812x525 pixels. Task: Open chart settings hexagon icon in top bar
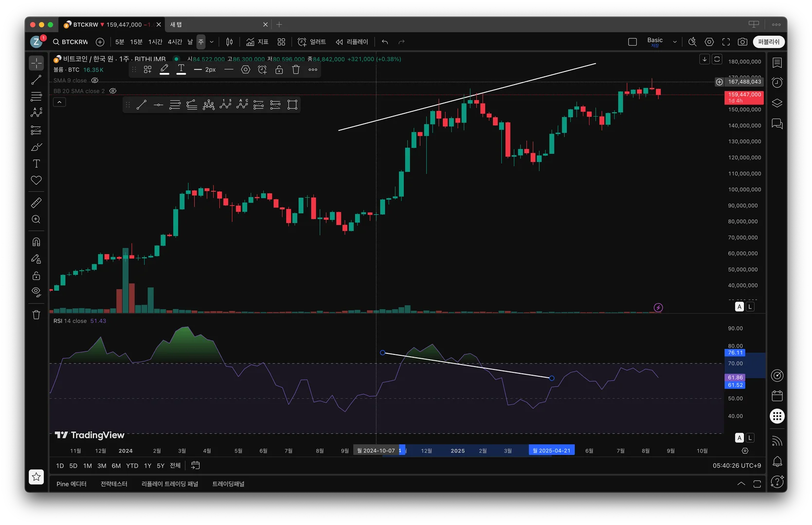point(709,42)
